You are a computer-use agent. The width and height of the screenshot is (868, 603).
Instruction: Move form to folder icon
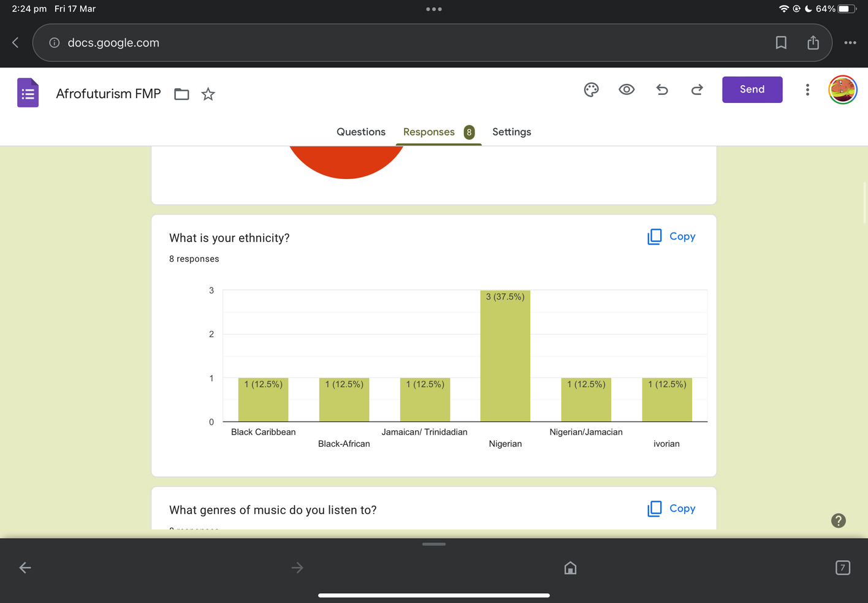[x=181, y=94]
